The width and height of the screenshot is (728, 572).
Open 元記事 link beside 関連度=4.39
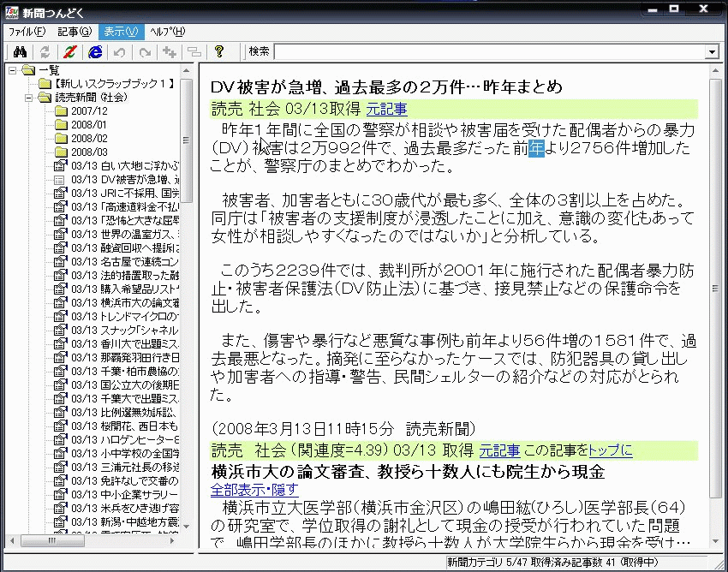499,450
